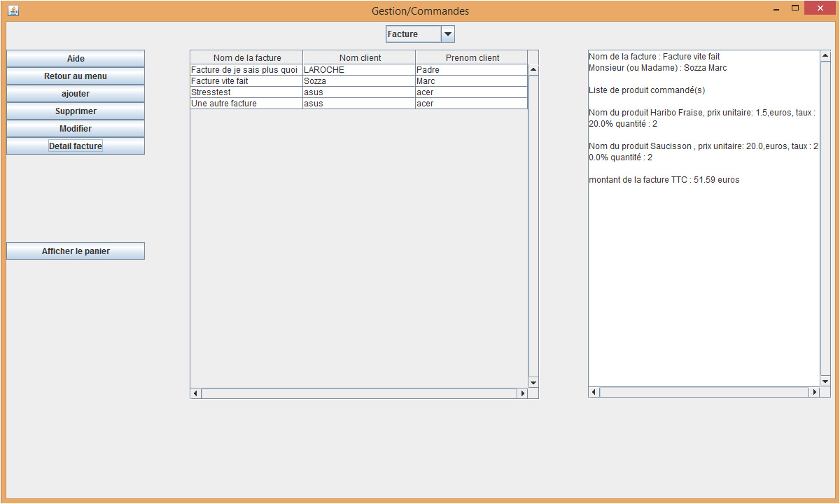
Task: Click table's vertical scrollbar down arrow
Action: click(533, 382)
